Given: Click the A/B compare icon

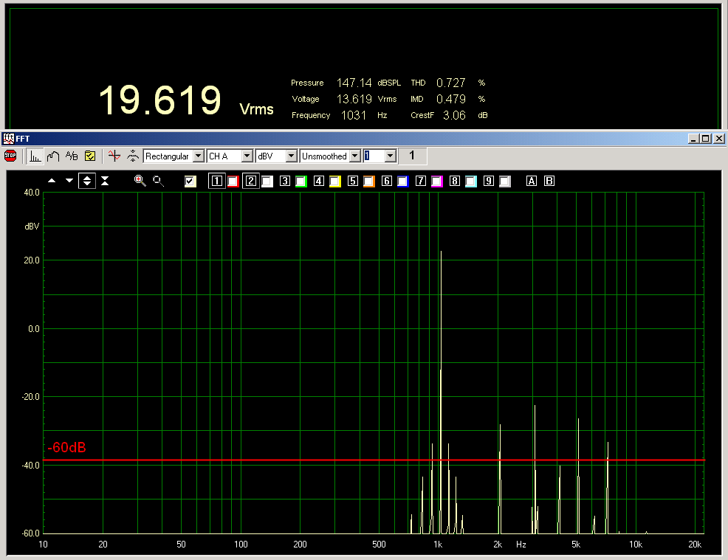Looking at the screenshot, I should pos(72,156).
